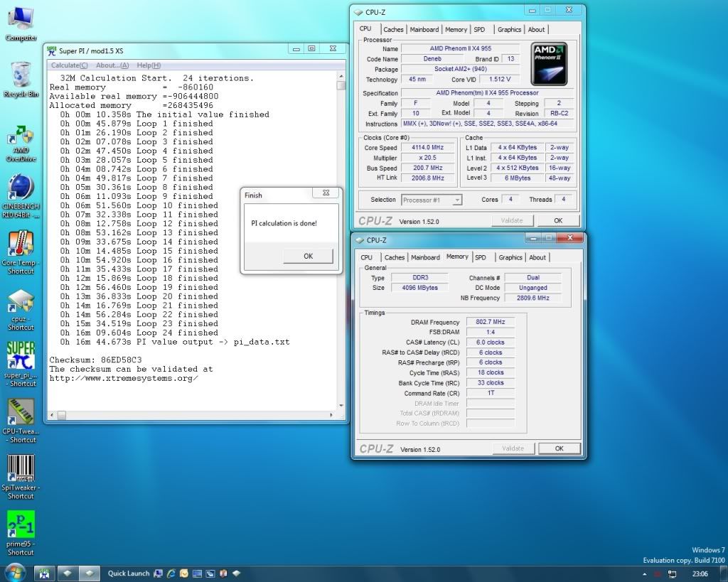Launch CINEBENCH R10 64Bit shortcut
Image resolution: width=728 pixels, height=582 pixels.
(x=21, y=197)
